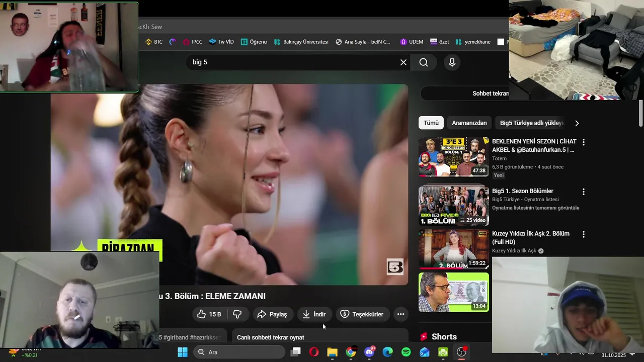Viewport: 644px width, 362px height.
Task: Click the #girlband hashtag in the description
Action: 176,337
